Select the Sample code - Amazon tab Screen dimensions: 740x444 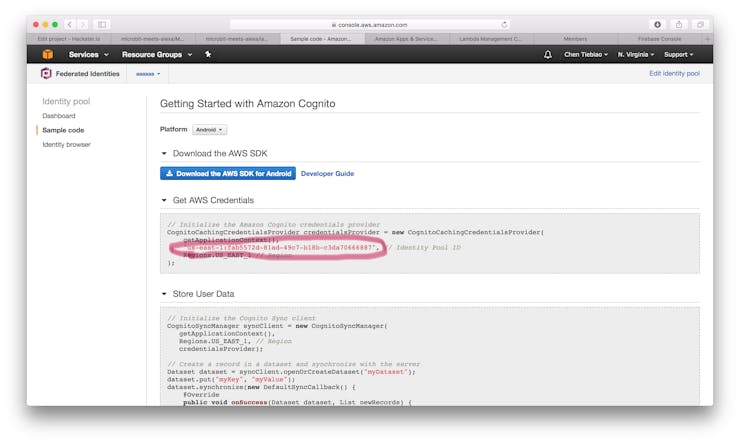[x=321, y=39]
